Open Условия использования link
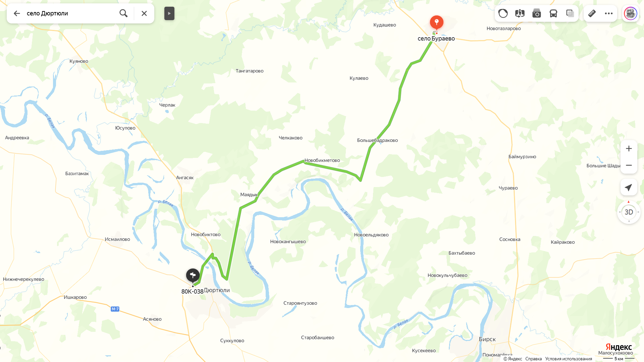Image resolution: width=644 pixels, height=362 pixels. (x=569, y=359)
